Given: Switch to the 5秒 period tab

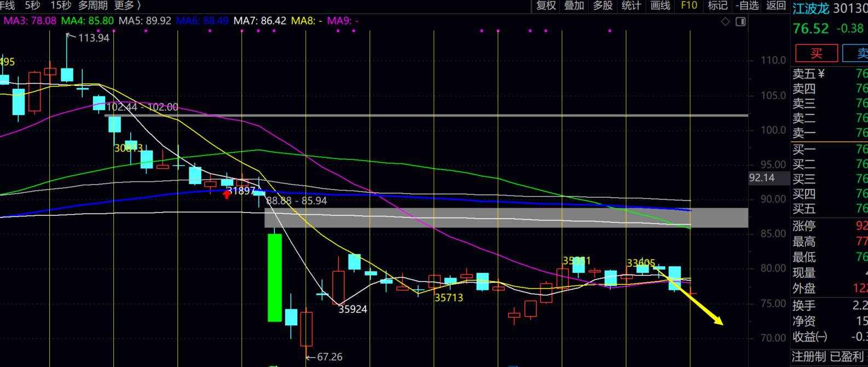Looking at the screenshot, I should coord(32,5).
